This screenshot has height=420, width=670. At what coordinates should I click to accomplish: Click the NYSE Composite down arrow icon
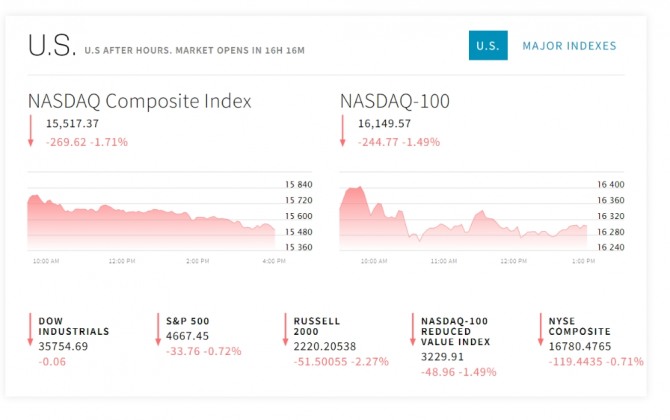[x=539, y=329]
